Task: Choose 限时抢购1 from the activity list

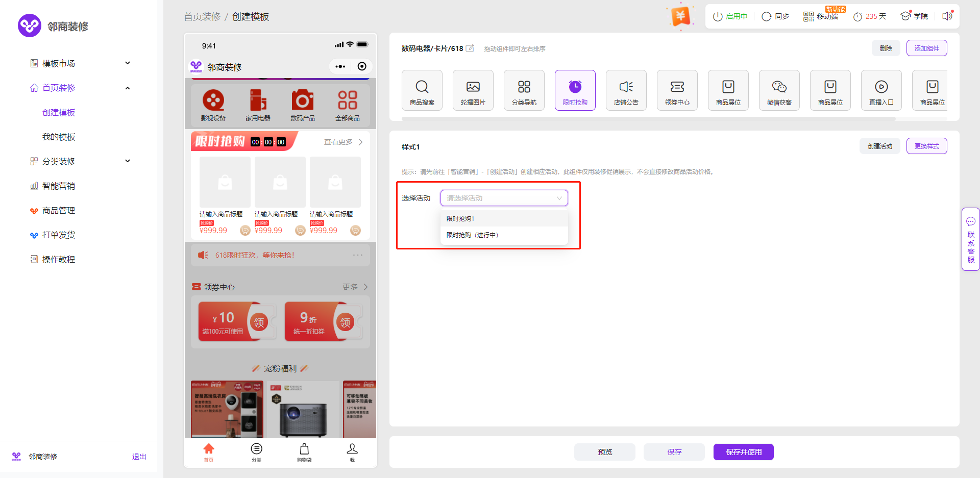Action: pos(504,218)
